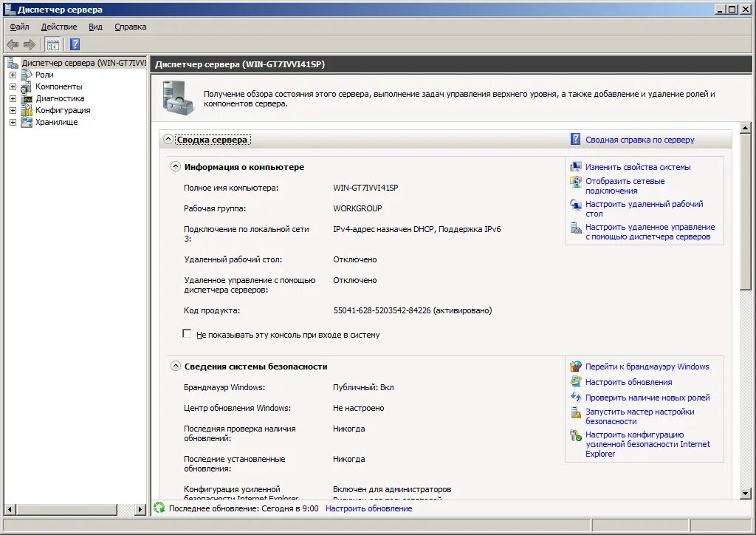Screen dimensions: 756x535
Task: Click the Forward arrow toolbar icon
Action: tap(30, 45)
